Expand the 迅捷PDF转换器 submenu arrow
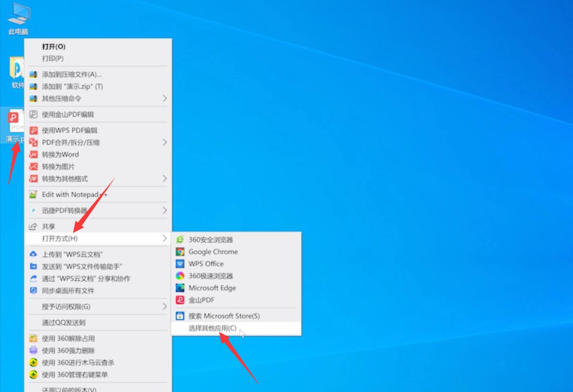This screenshot has height=392, width=573. (164, 210)
